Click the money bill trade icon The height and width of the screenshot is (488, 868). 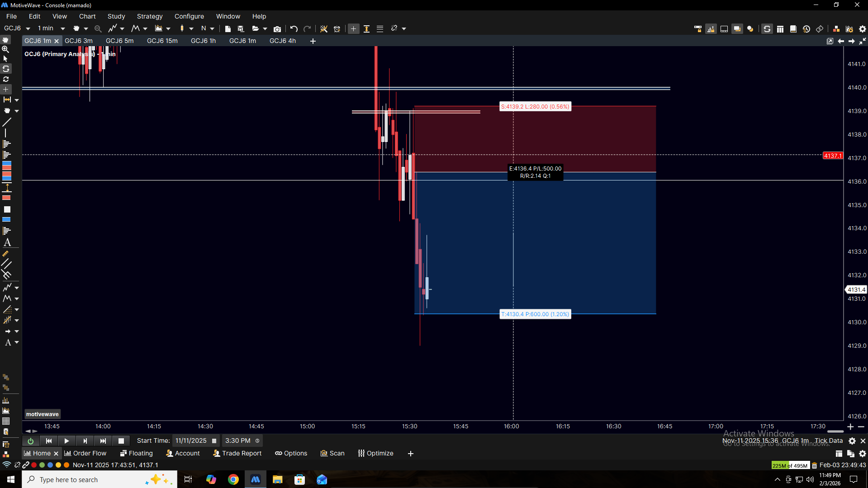coord(820,28)
